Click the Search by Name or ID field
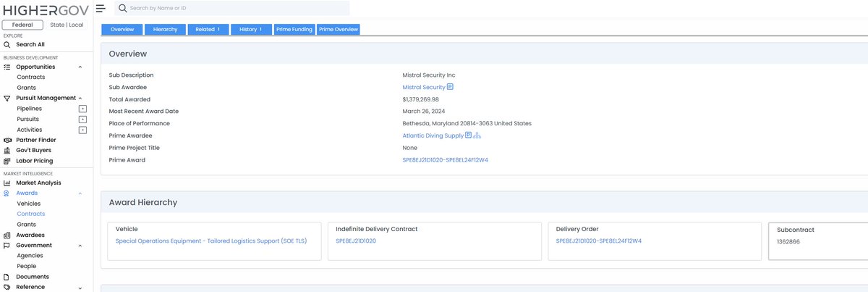 click(232, 8)
